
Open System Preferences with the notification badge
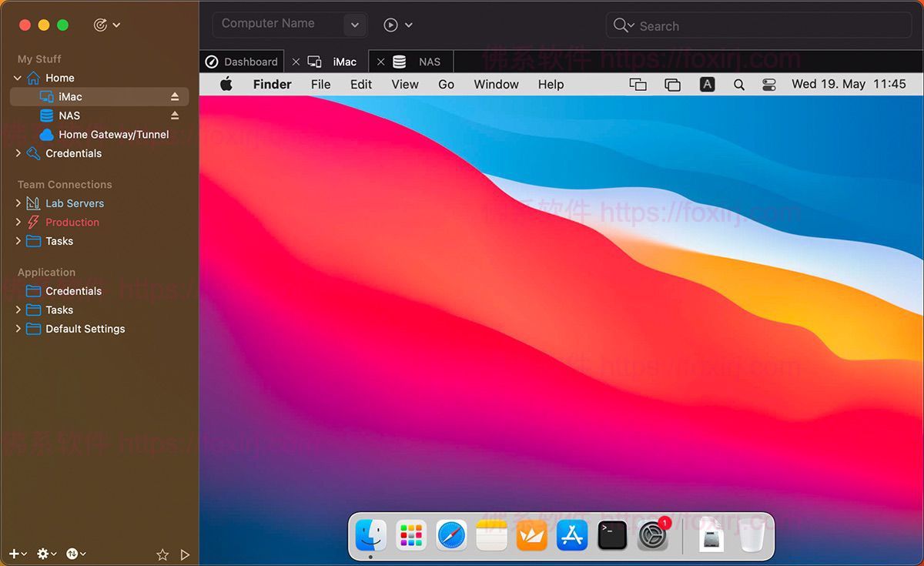pos(652,535)
